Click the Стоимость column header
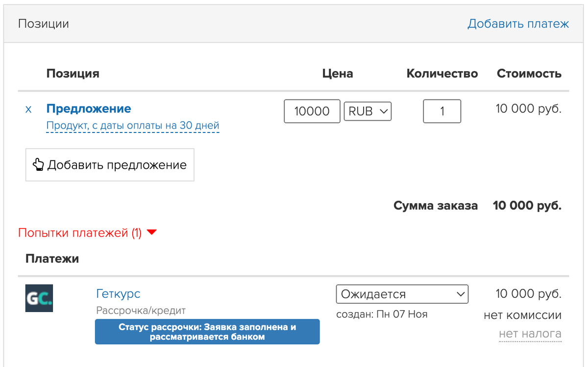This screenshot has height=367, width=588. click(529, 74)
